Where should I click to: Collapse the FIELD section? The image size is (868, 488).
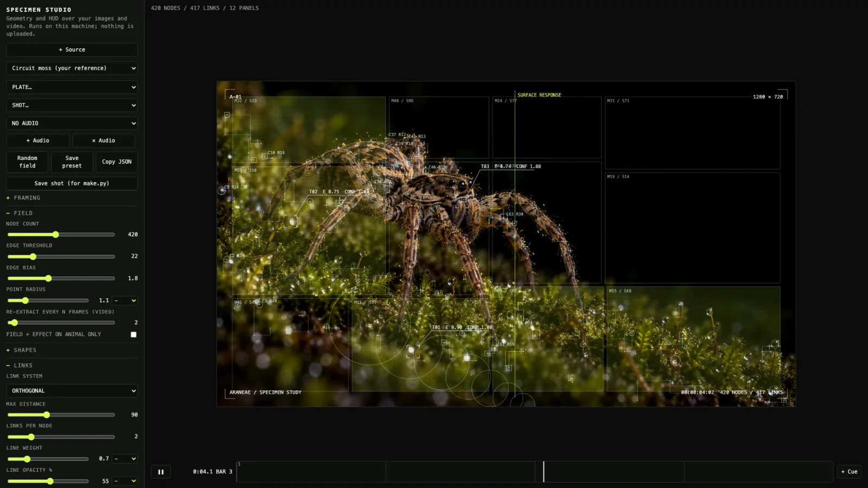click(x=72, y=213)
